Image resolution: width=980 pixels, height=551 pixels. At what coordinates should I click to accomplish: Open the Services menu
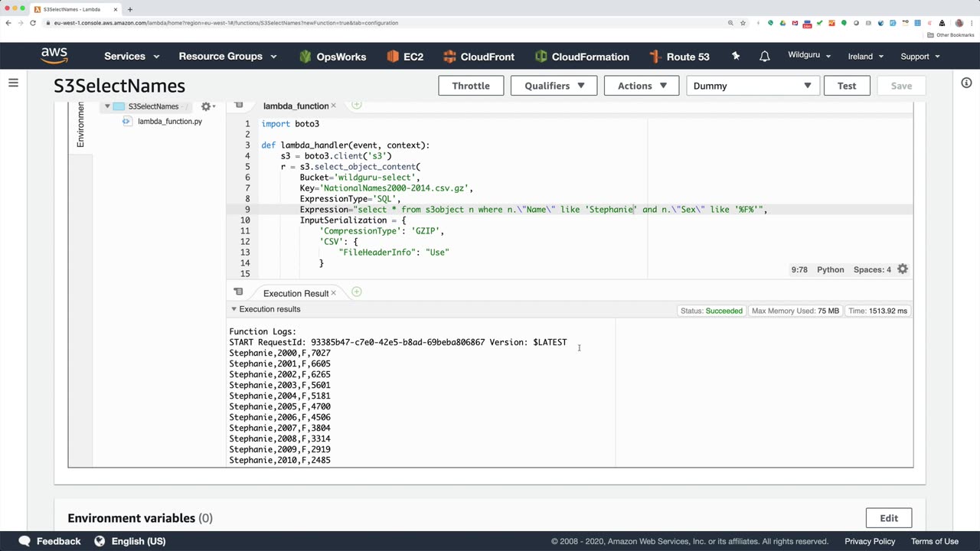[x=132, y=57]
